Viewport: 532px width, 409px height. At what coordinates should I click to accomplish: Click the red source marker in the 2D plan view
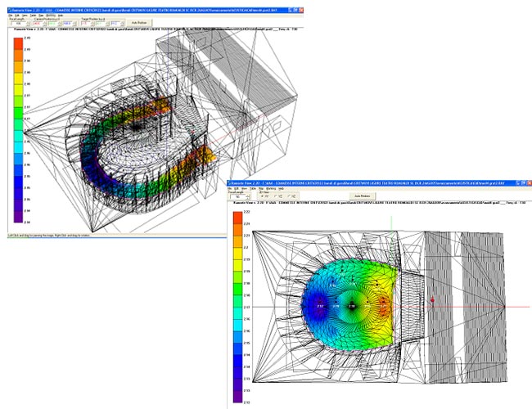click(x=432, y=300)
